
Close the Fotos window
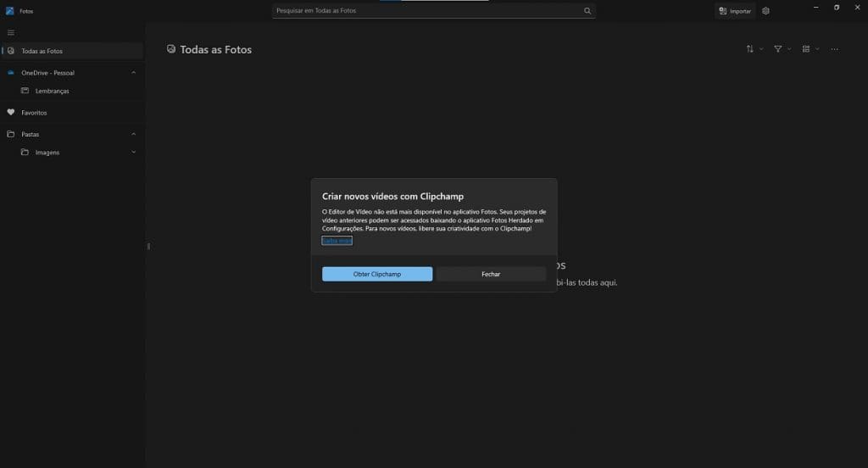click(858, 7)
